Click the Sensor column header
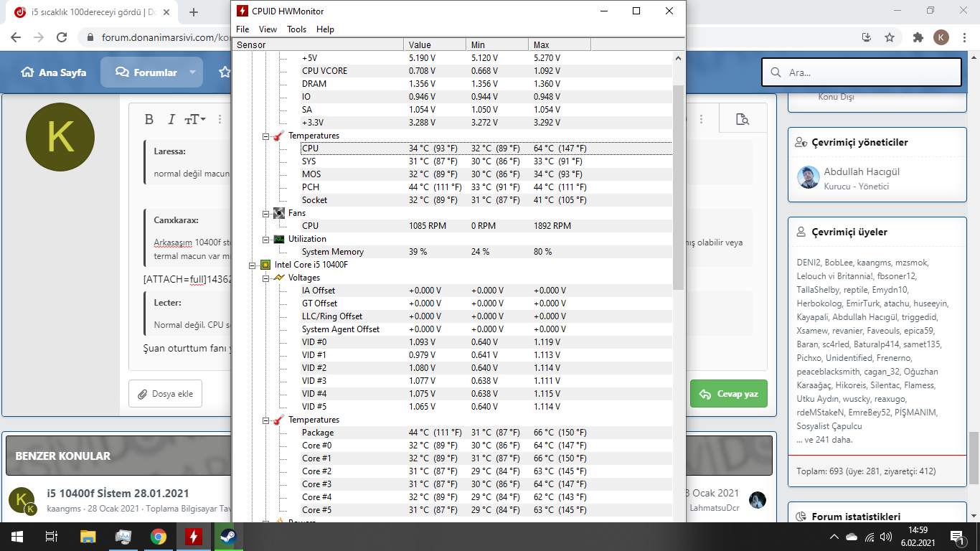980x551 pixels. point(318,45)
